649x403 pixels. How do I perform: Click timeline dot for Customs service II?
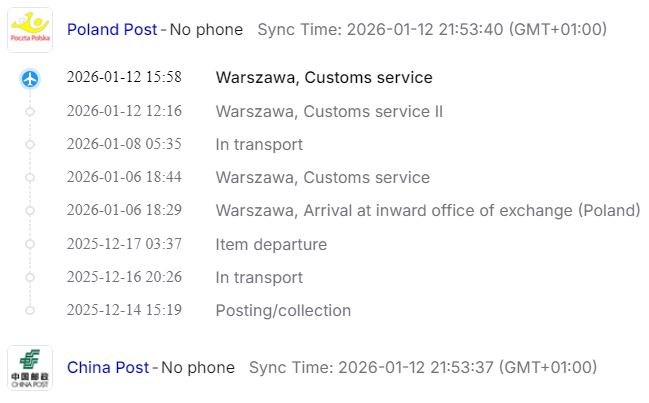pyautogui.click(x=30, y=111)
